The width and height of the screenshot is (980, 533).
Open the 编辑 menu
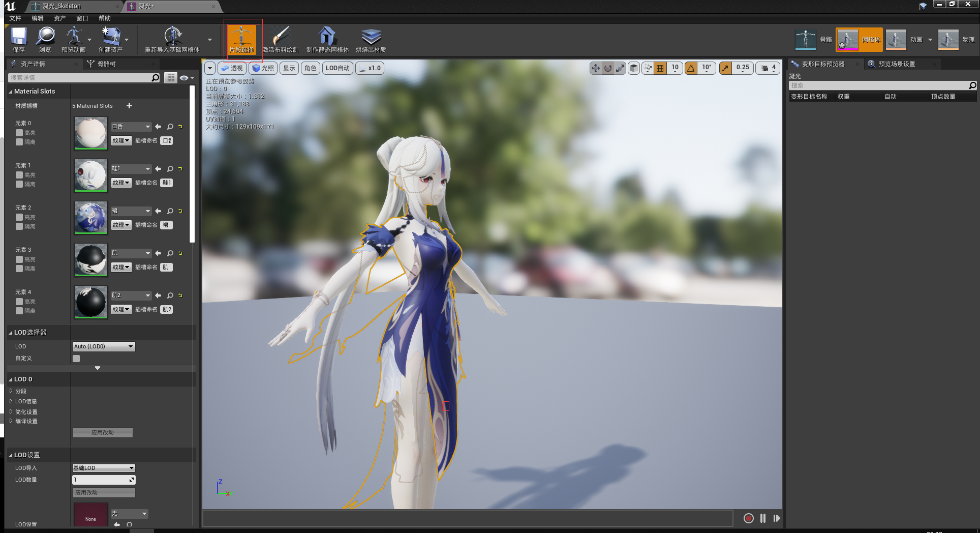[38, 18]
